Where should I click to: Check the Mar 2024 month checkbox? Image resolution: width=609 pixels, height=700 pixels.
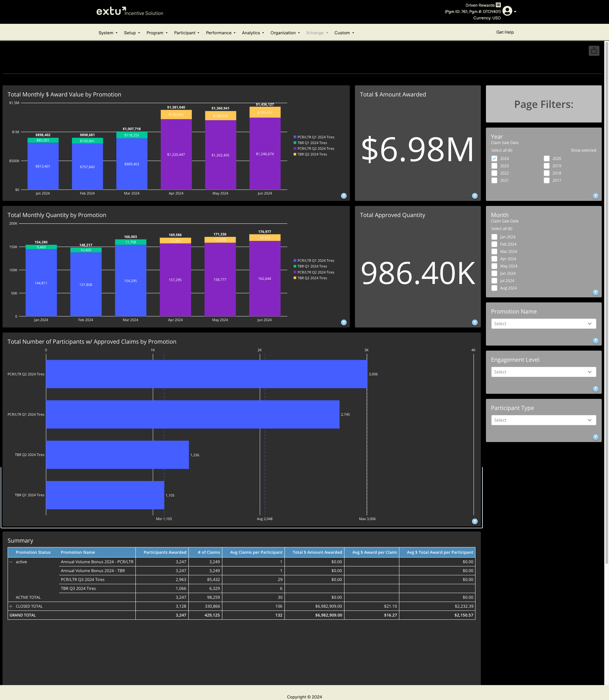coord(494,252)
